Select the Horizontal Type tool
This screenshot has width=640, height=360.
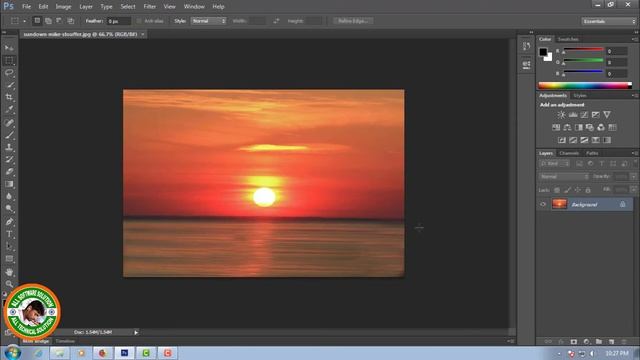pyautogui.click(x=9, y=234)
